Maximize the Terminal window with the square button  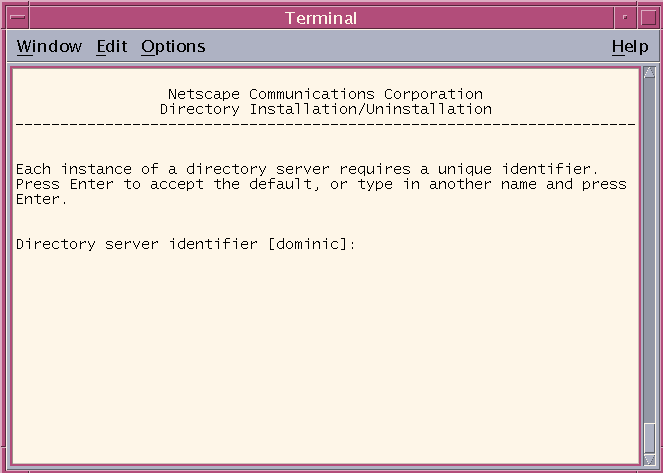[648, 18]
